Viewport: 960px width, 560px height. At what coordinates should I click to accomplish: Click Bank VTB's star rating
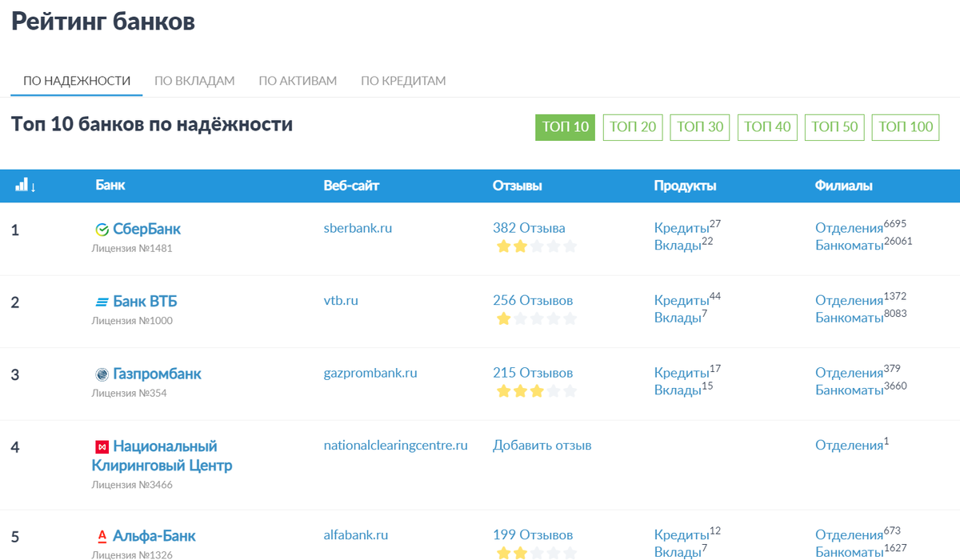pos(536,318)
